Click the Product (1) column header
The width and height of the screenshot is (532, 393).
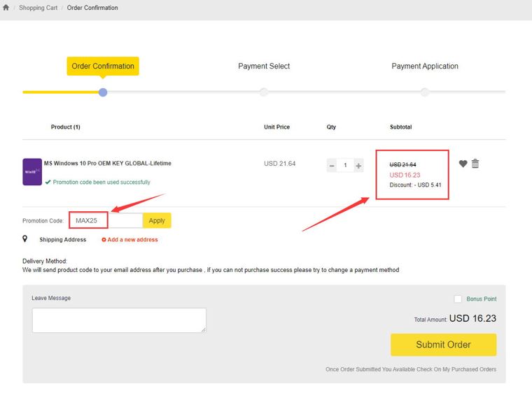66,127
